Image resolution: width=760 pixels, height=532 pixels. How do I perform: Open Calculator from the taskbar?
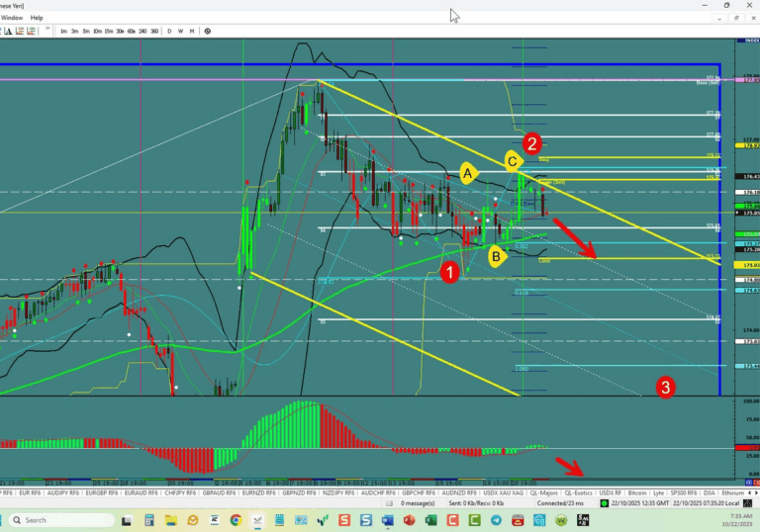(x=148, y=520)
